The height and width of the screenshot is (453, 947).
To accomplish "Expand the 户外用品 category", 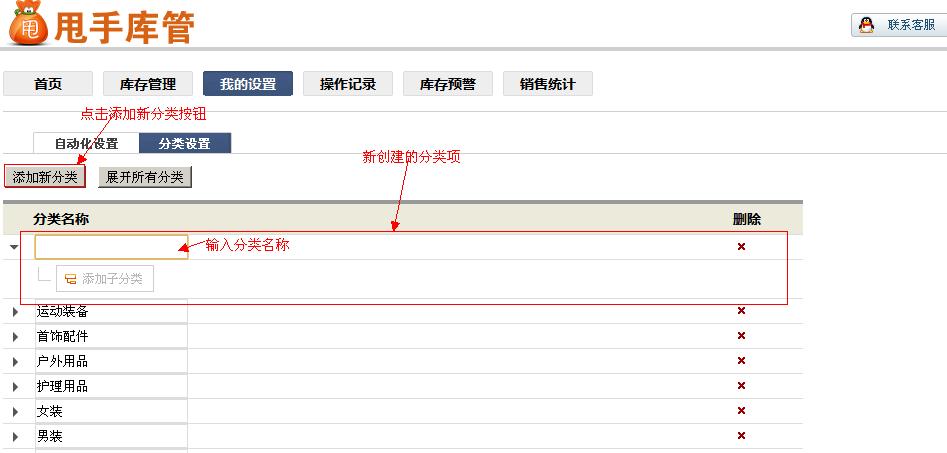I will 16,362.
